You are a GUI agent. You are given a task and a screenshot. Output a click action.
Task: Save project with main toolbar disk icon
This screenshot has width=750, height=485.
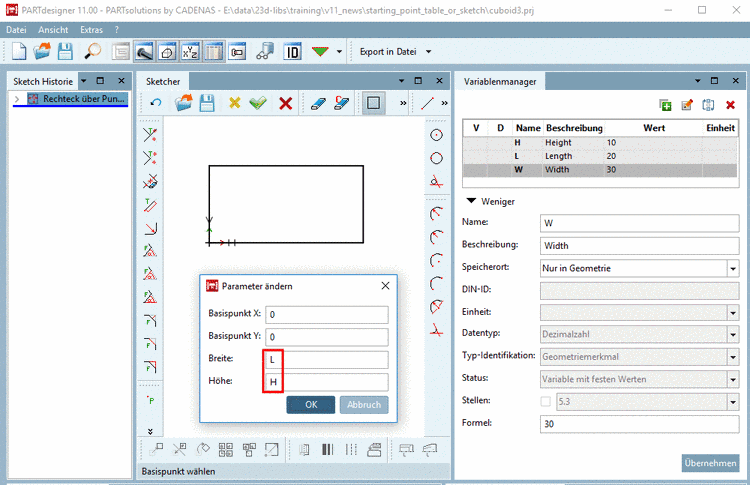coord(65,51)
